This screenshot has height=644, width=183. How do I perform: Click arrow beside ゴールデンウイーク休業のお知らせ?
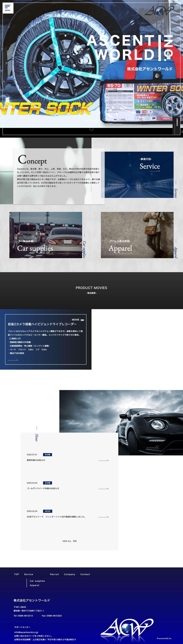coord(103,489)
